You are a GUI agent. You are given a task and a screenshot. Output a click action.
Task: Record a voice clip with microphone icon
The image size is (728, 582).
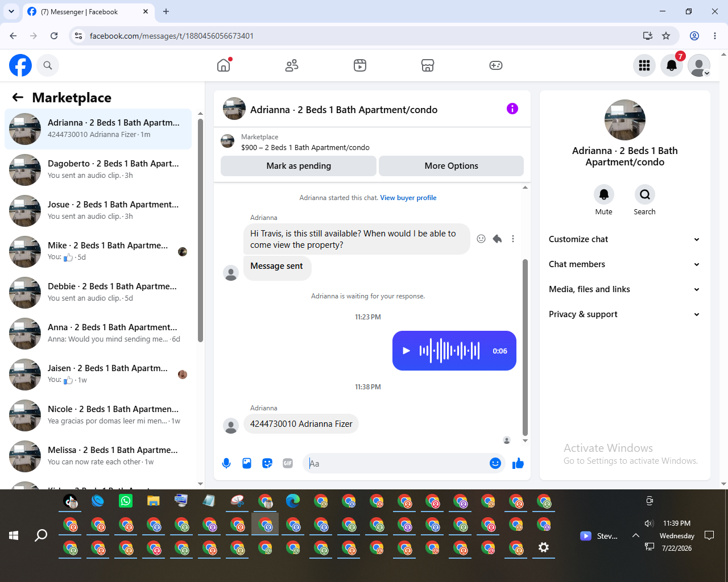pyautogui.click(x=226, y=463)
